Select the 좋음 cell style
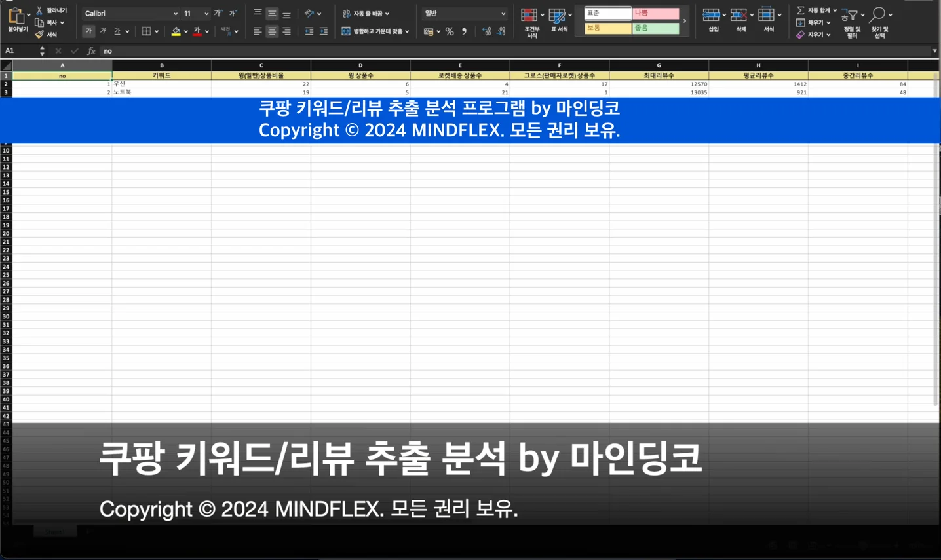The image size is (941, 560). click(x=656, y=28)
